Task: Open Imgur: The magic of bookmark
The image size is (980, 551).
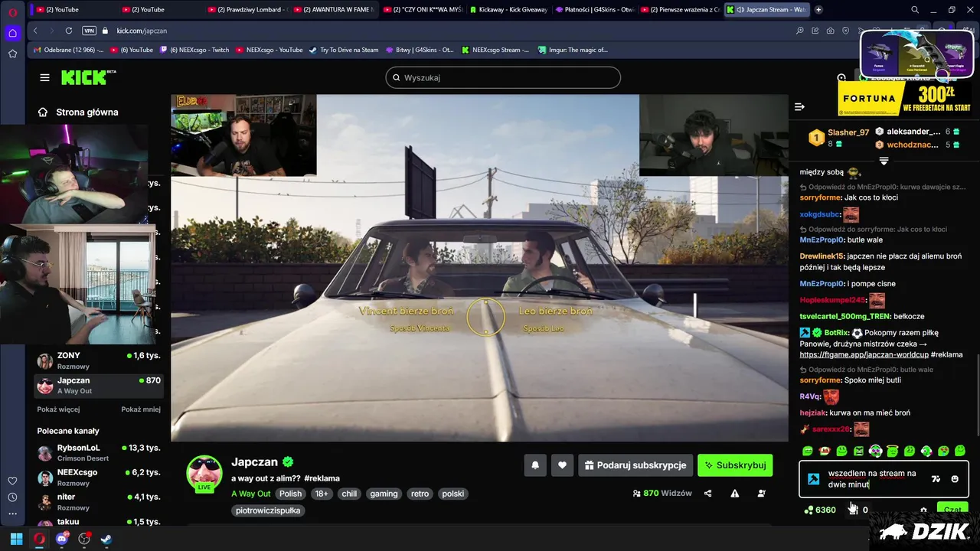Action: (x=573, y=50)
